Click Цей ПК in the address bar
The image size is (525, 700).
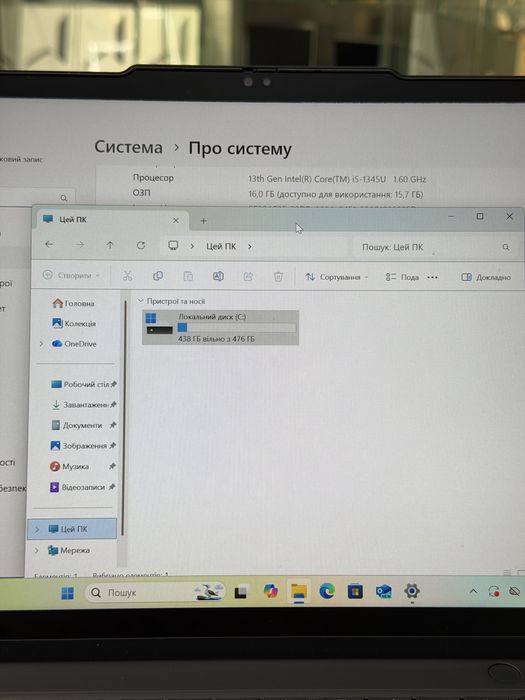pos(221,246)
